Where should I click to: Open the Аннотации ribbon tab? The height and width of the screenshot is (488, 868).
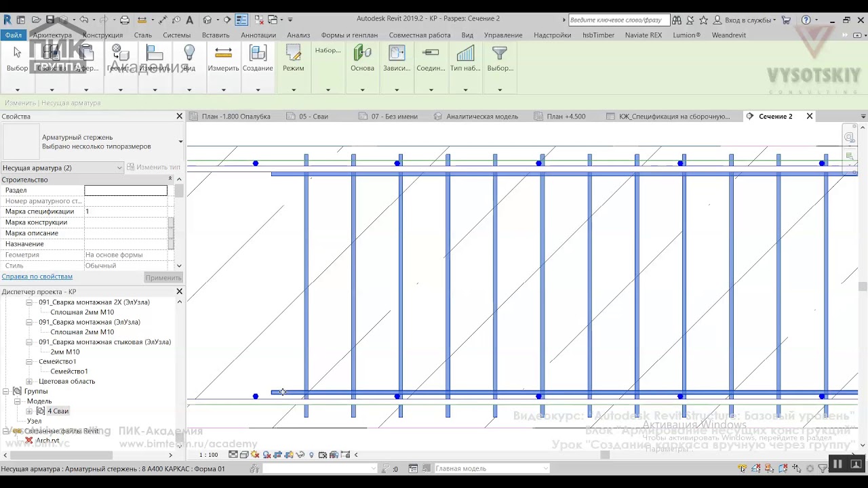[x=258, y=35]
